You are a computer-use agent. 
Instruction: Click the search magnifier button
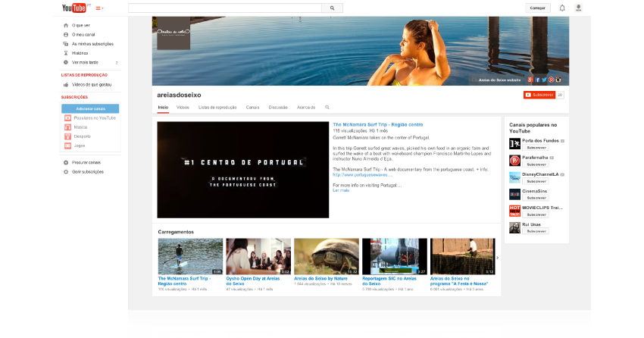click(x=332, y=8)
